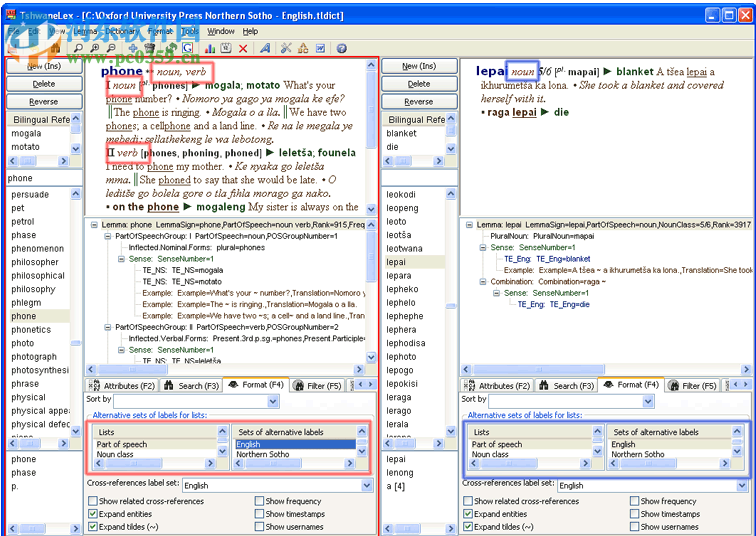Click the blue plus add entry icon
The image size is (756, 536).
point(133,48)
